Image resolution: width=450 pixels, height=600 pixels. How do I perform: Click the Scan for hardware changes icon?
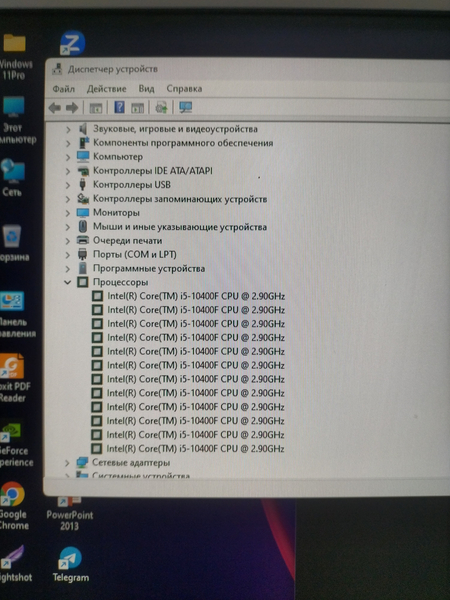coord(186,108)
